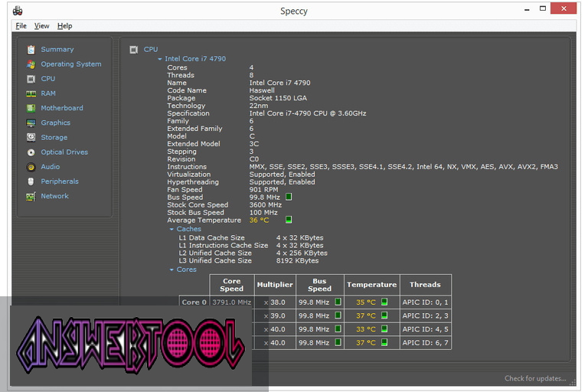
Task: Select the Hyperthreading row label
Action: click(x=193, y=182)
